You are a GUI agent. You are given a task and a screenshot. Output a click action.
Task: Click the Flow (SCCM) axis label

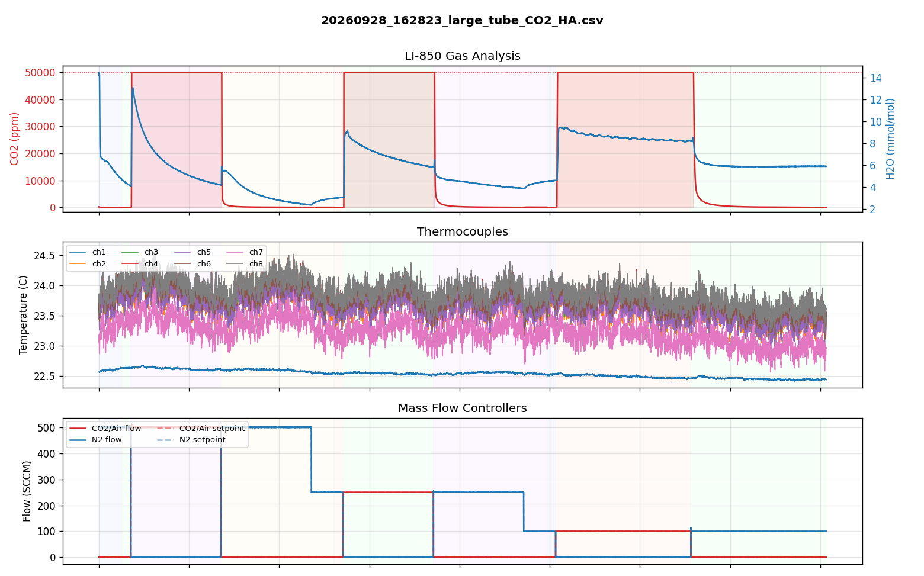point(27,491)
